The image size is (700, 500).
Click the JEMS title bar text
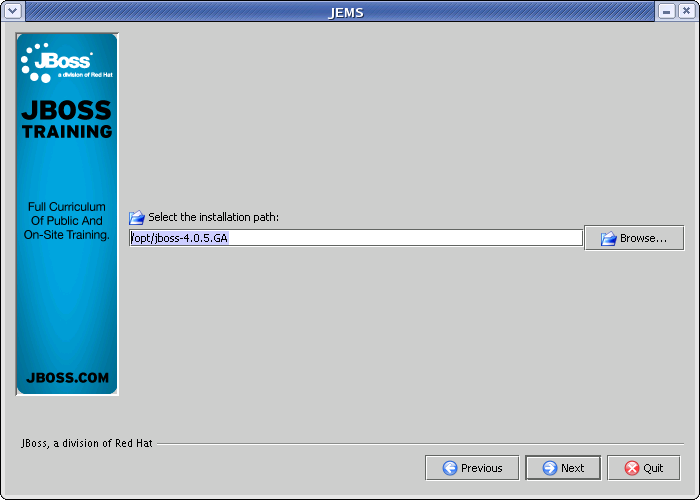(x=346, y=12)
